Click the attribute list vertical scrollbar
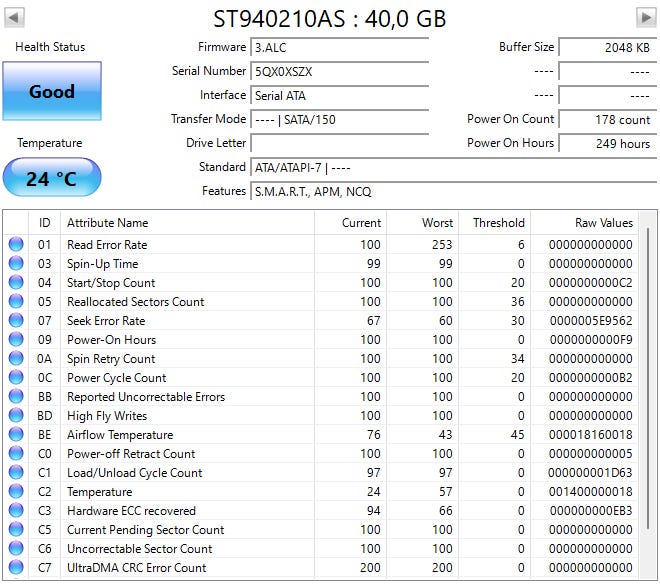This screenshot has height=585, width=660. click(x=647, y=379)
